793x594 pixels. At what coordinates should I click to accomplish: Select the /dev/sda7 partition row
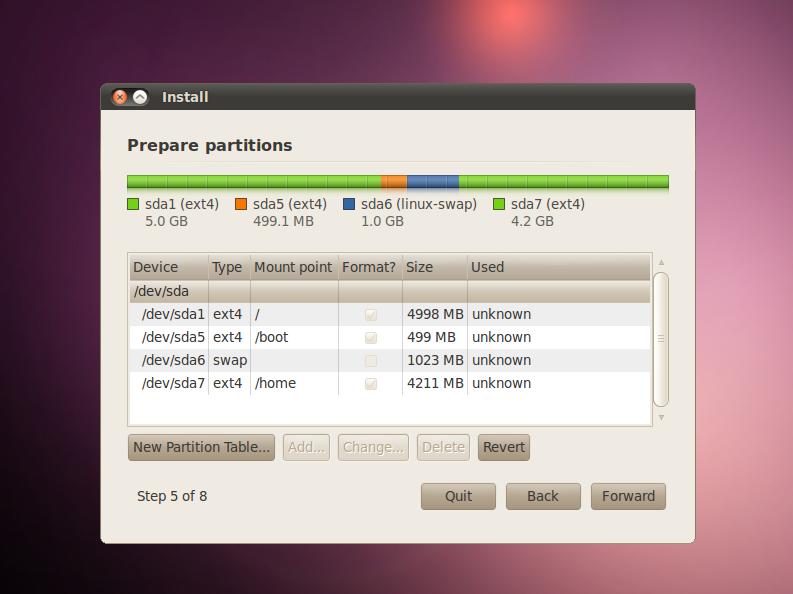pyautogui.click(x=390, y=383)
